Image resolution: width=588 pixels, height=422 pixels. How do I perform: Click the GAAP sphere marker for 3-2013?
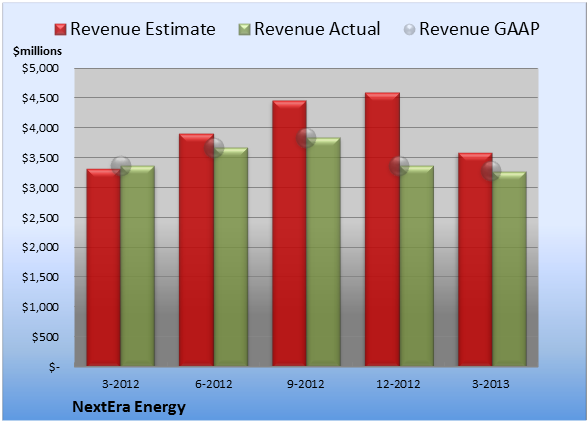pyautogui.click(x=491, y=171)
